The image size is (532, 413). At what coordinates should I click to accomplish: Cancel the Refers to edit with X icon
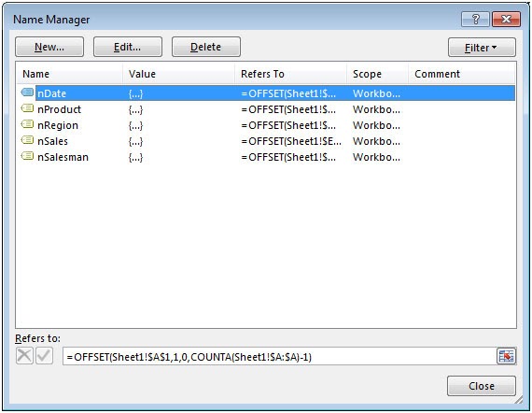pyautogui.click(x=24, y=356)
